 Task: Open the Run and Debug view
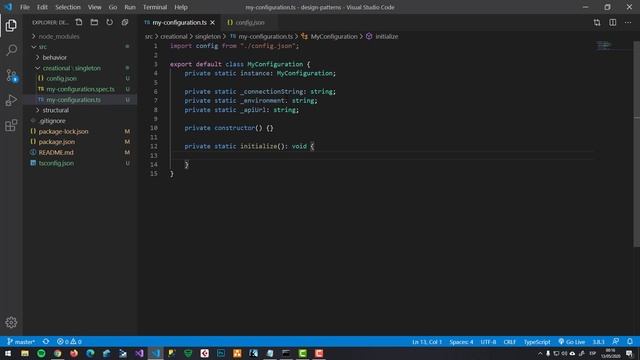(x=11, y=100)
